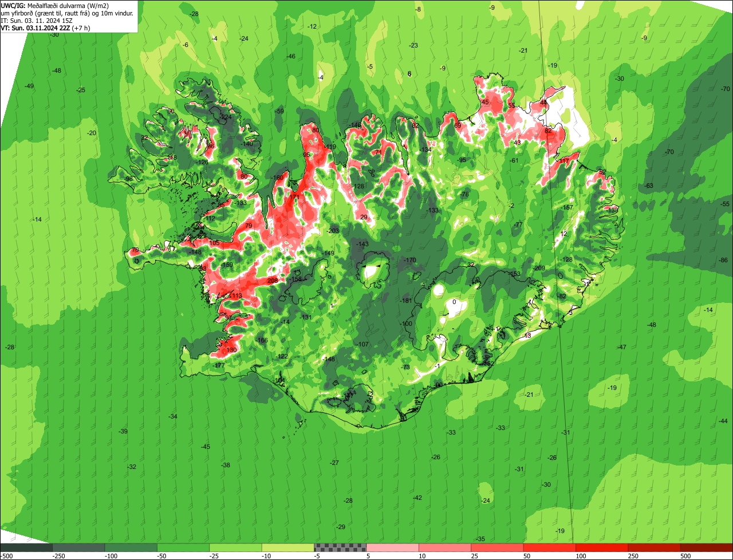Click the ocean value '-29' near the bottom

tap(341, 527)
